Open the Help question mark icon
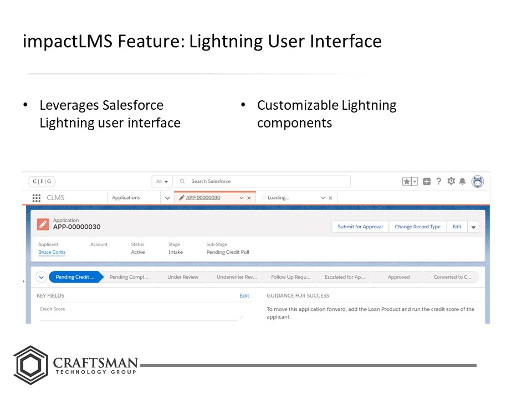This screenshot has width=532, height=399. point(439,181)
